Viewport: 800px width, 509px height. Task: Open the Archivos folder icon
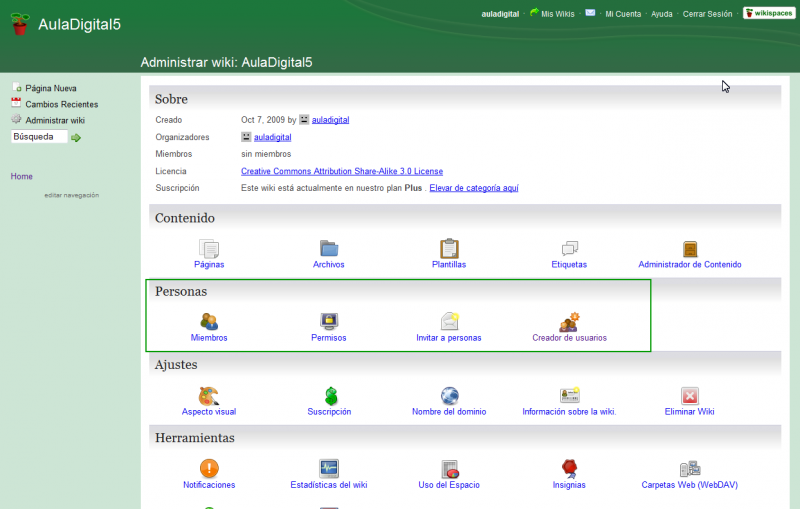coord(329,248)
